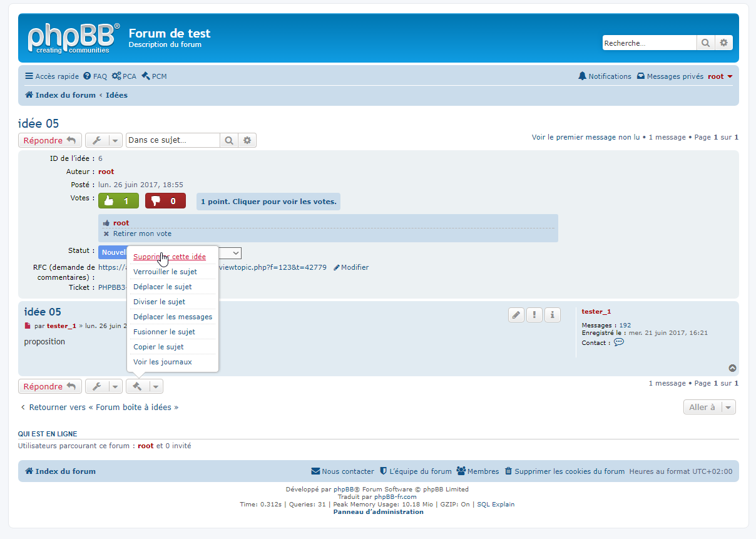756x539 pixels.
Task: Show post information icon
Action: [x=552, y=315]
